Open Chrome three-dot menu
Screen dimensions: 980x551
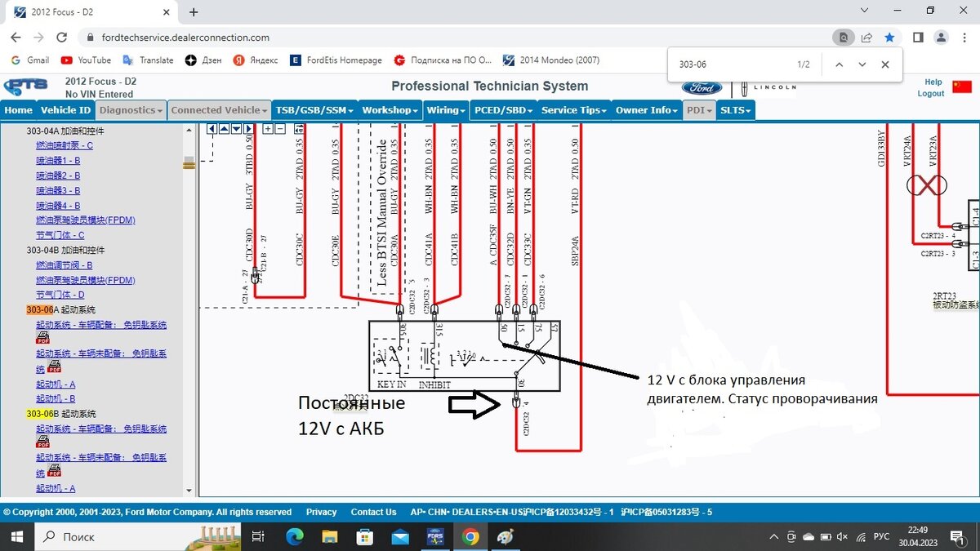tap(964, 38)
